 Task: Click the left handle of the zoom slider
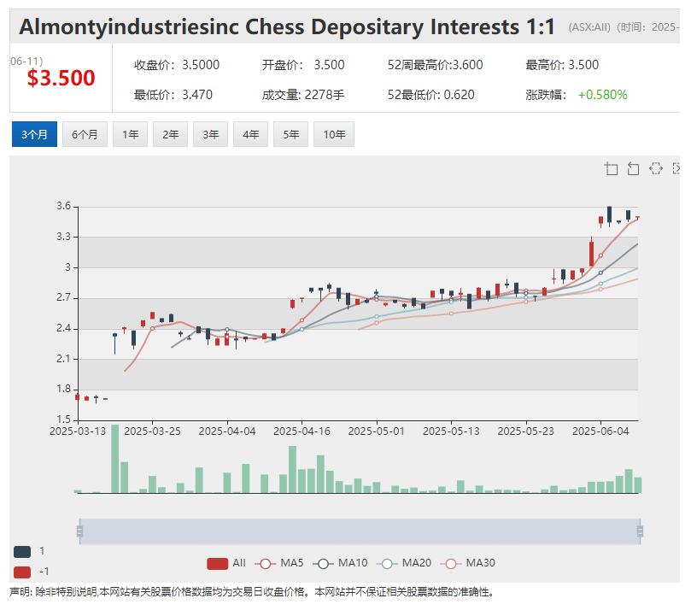click(x=79, y=531)
